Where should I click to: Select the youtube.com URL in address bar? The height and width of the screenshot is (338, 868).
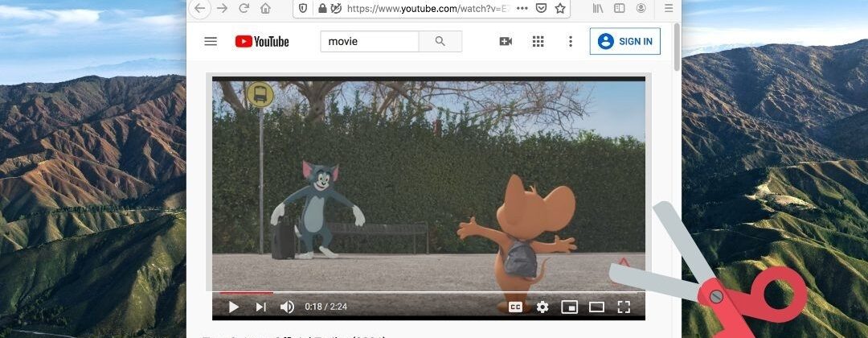coord(428,8)
